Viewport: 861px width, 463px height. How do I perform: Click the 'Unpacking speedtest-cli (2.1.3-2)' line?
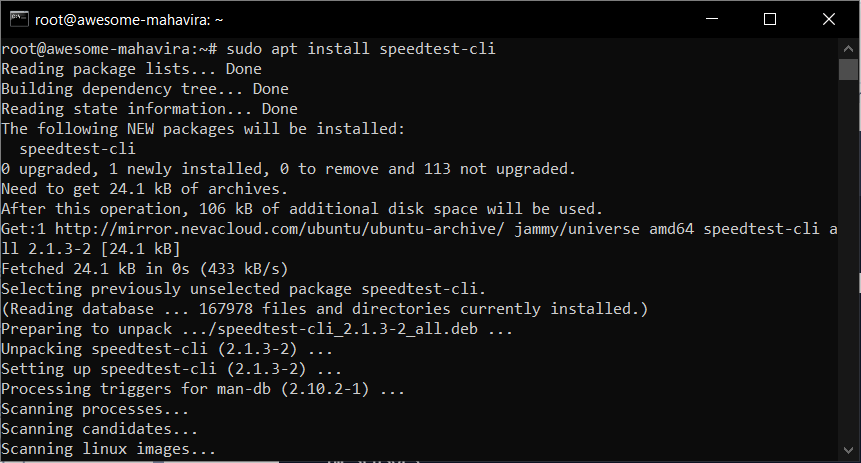point(167,349)
